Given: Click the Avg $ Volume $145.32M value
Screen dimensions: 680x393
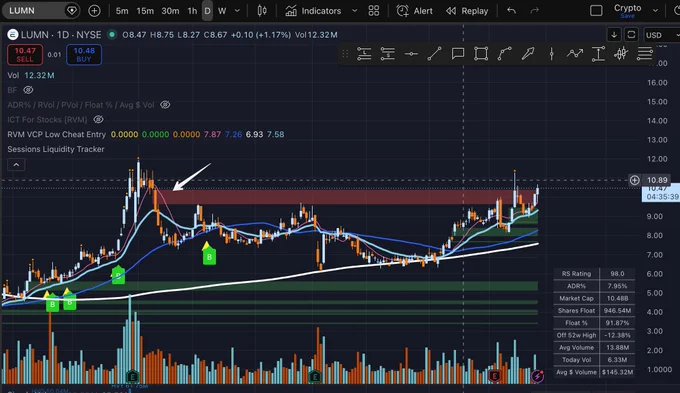Looking at the screenshot, I should [617, 372].
